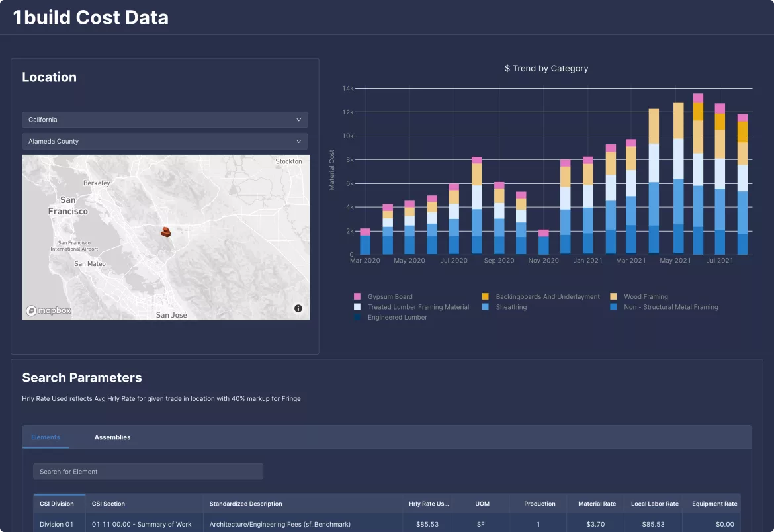Click the Search for Element input field

coord(148,471)
